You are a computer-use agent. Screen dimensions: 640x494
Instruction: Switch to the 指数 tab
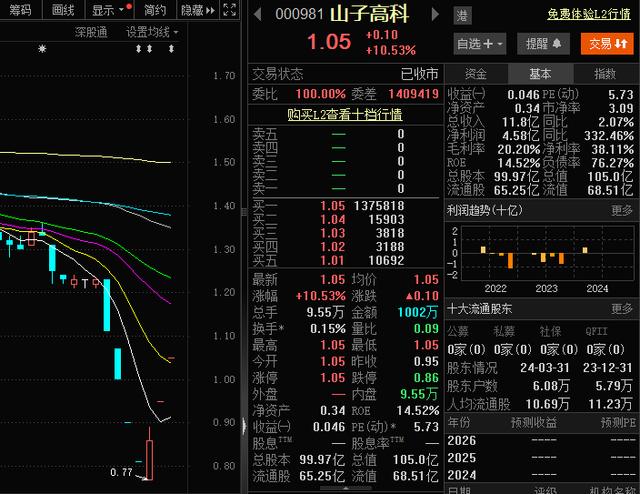605,74
